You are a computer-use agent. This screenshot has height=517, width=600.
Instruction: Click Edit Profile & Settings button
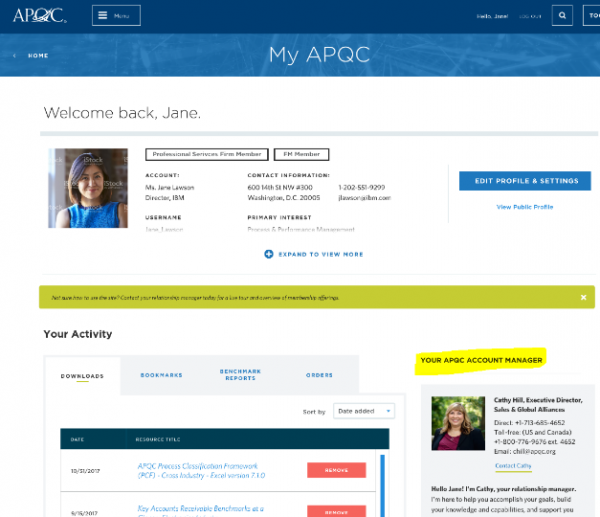coord(525,181)
